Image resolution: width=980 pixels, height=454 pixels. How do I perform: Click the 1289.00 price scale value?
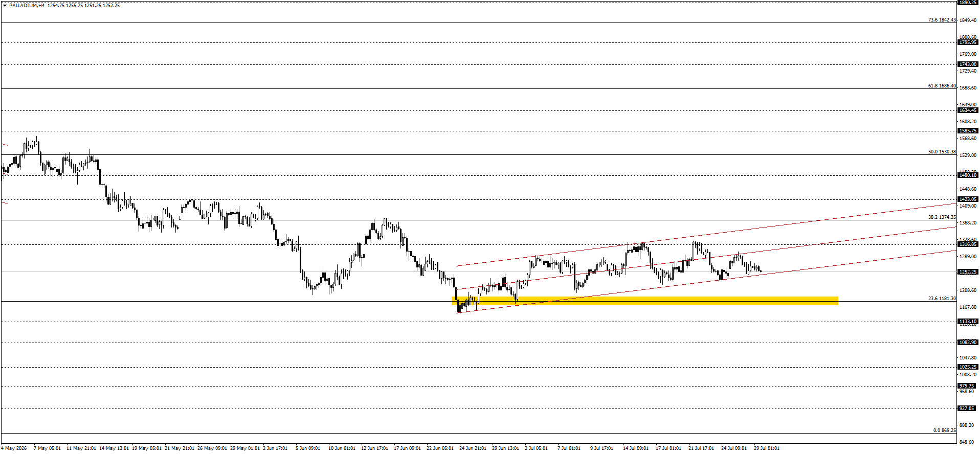pyautogui.click(x=967, y=257)
